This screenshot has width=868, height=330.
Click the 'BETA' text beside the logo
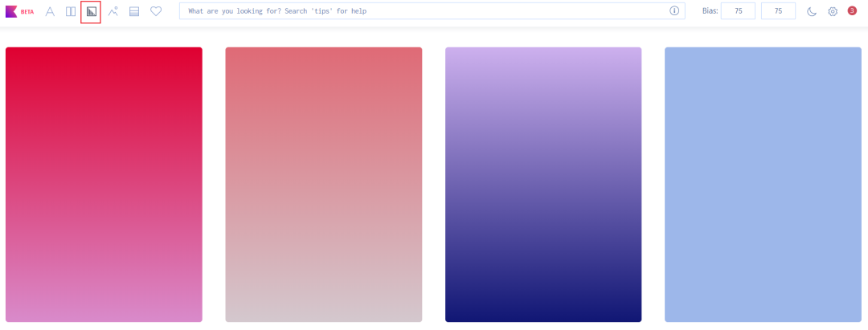[27, 11]
